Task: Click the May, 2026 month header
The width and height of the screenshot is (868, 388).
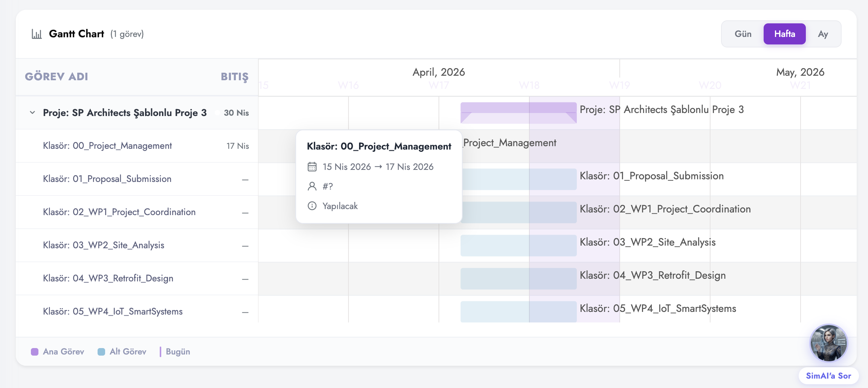Action: (x=800, y=72)
